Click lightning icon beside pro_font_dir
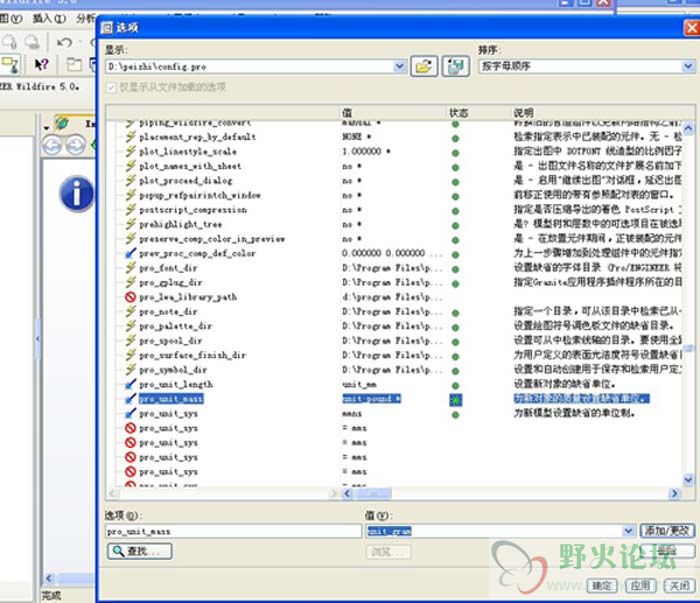 130,268
